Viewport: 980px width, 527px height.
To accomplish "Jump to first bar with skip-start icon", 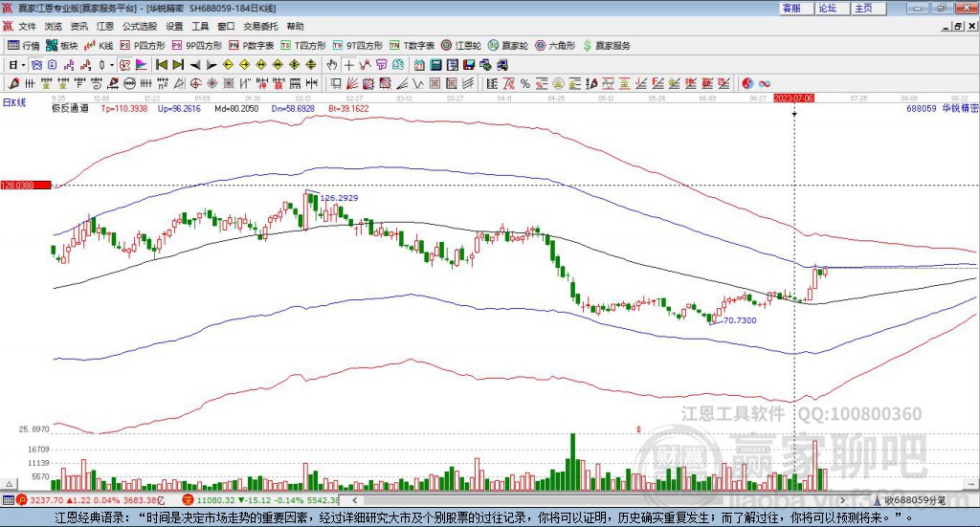I will (x=162, y=65).
